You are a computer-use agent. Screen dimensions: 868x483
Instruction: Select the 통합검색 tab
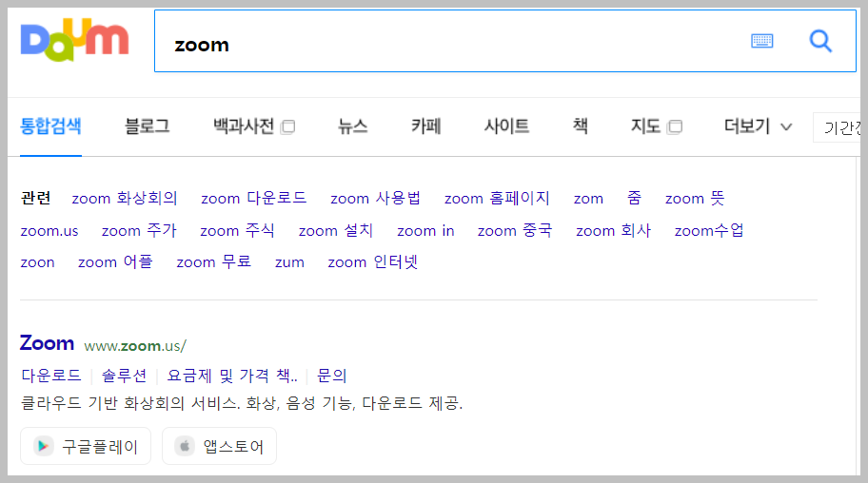[51, 126]
